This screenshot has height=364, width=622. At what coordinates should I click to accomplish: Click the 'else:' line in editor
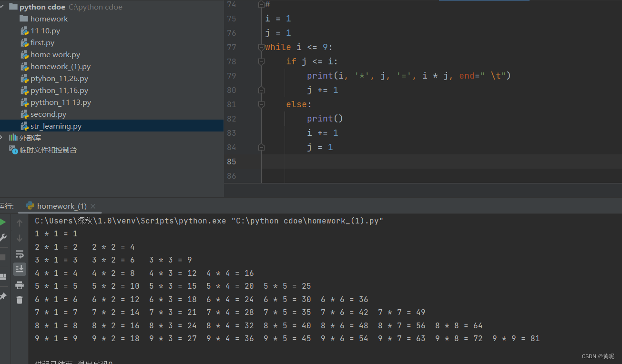click(299, 104)
